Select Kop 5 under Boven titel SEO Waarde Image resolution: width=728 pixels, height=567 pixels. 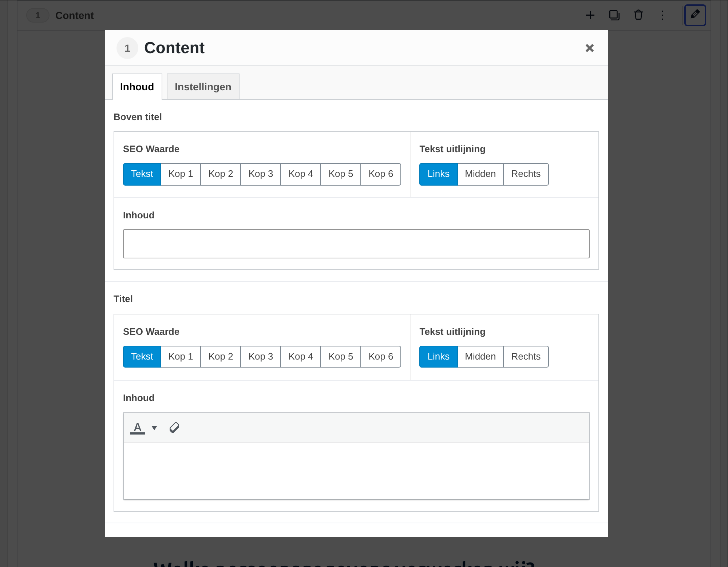[x=341, y=174]
